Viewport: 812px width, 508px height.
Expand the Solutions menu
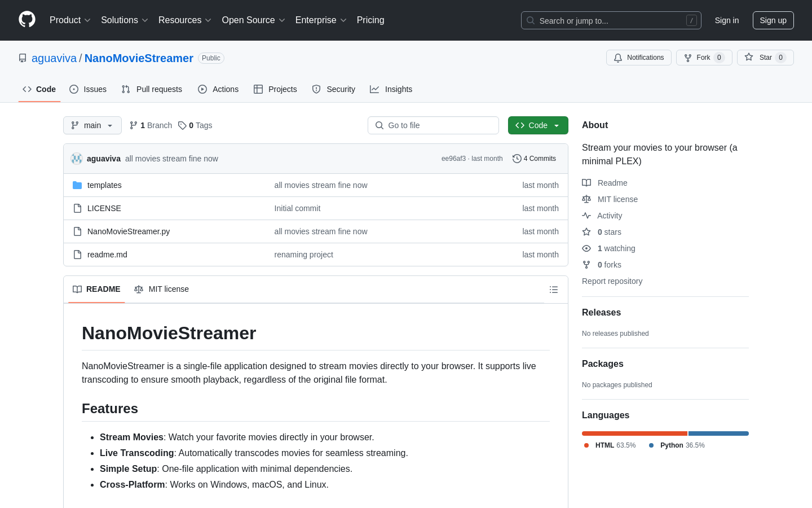click(x=124, y=20)
